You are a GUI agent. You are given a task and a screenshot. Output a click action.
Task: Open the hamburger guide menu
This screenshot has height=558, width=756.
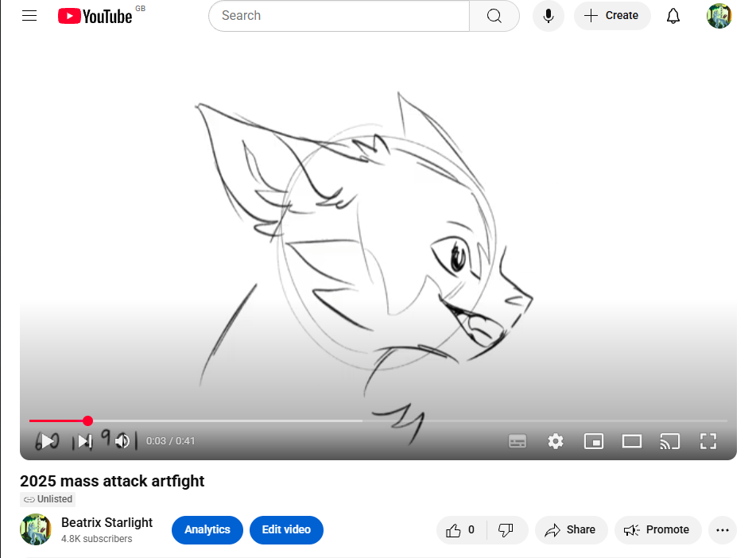pos(29,16)
